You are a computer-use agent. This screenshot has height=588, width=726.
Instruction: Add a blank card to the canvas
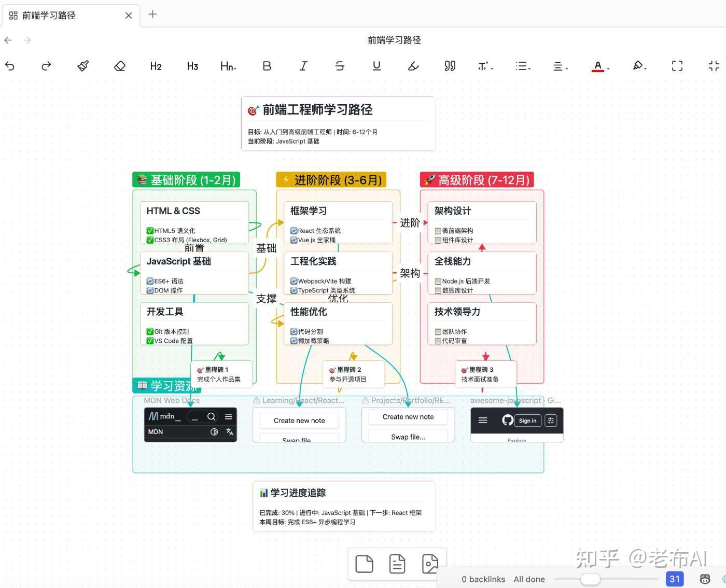pos(364,564)
